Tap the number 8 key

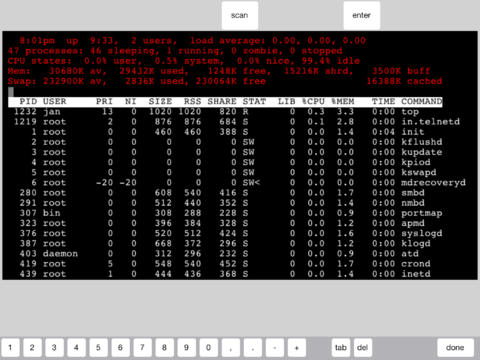tap(164, 348)
